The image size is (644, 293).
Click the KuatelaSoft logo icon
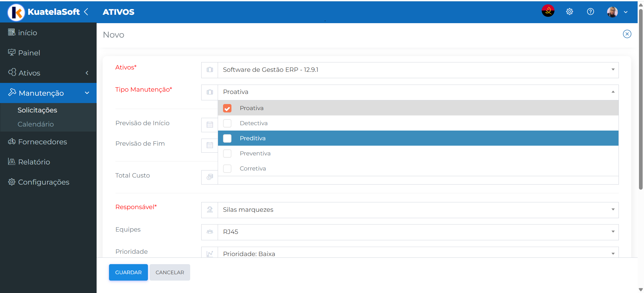(16, 12)
